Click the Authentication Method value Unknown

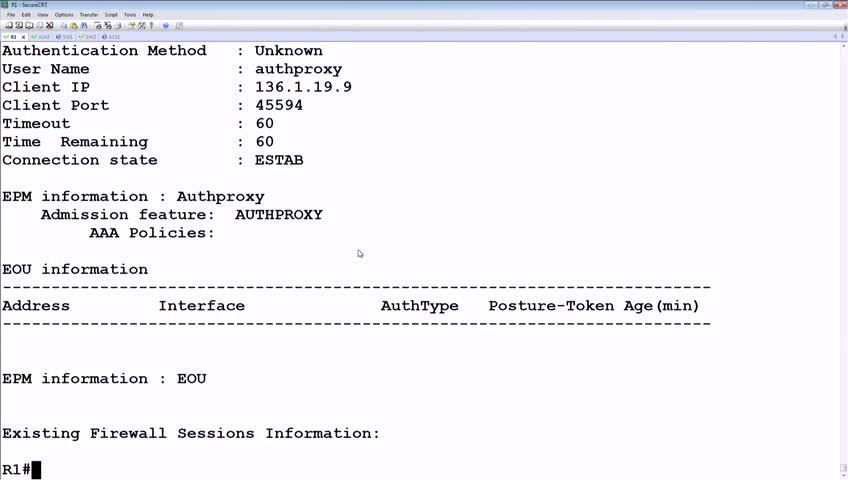pyautogui.click(x=289, y=51)
